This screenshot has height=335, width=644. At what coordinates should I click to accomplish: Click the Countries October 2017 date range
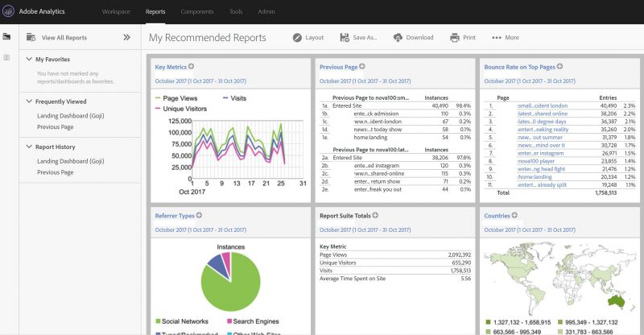click(530, 230)
